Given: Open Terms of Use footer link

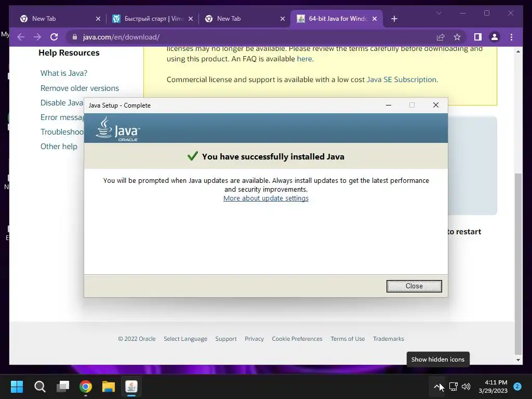Looking at the screenshot, I should (348, 339).
